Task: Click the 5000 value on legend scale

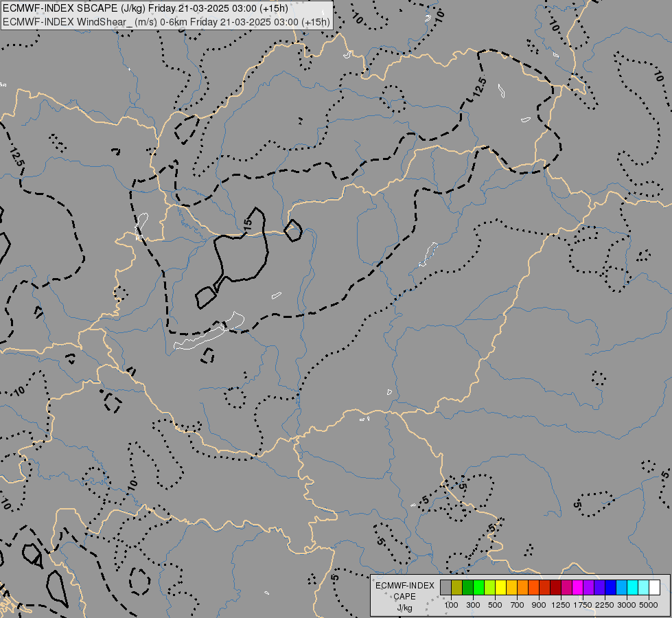Action: coord(649,605)
